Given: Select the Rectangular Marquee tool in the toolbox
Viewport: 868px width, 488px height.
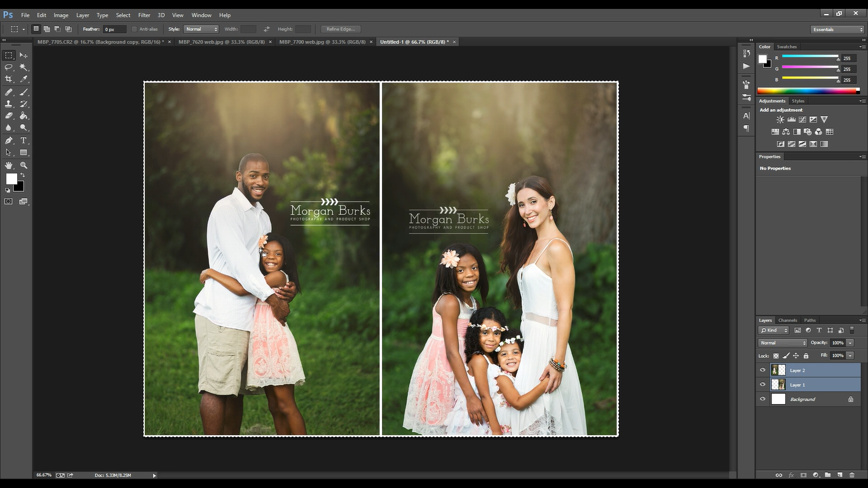Looking at the screenshot, I should 9,55.
